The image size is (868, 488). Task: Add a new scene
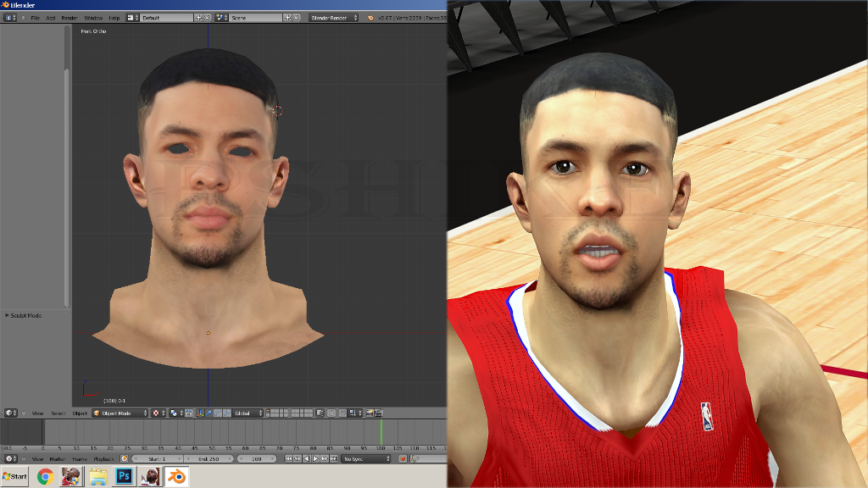coord(287,18)
